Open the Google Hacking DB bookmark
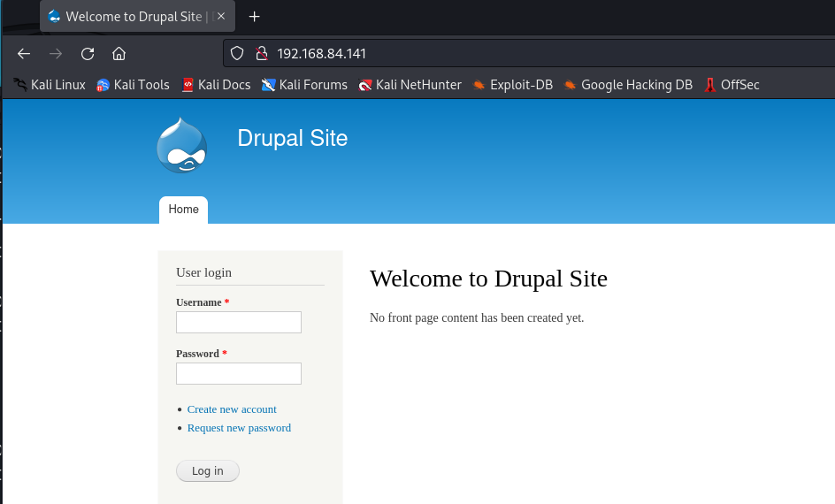This screenshot has width=835, height=504. [x=628, y=85]
